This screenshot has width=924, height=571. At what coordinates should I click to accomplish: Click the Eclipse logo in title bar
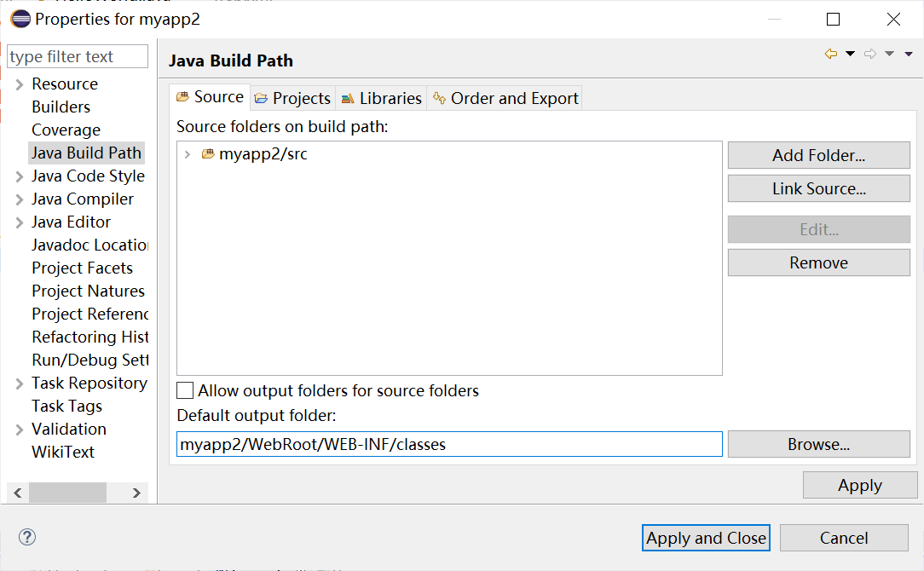(x=20, y=19)
